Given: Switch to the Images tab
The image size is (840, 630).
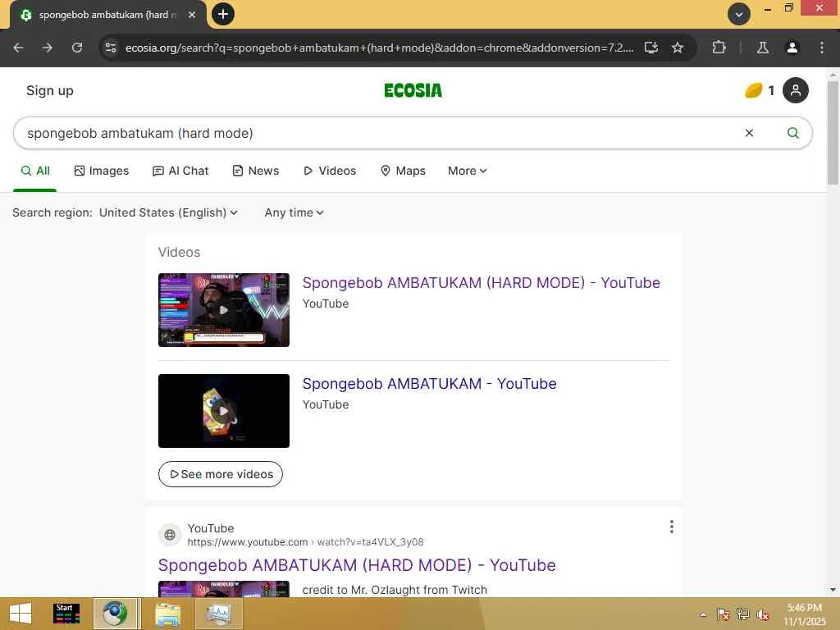Looking at the screenshot, I should [x=101, y=171].
